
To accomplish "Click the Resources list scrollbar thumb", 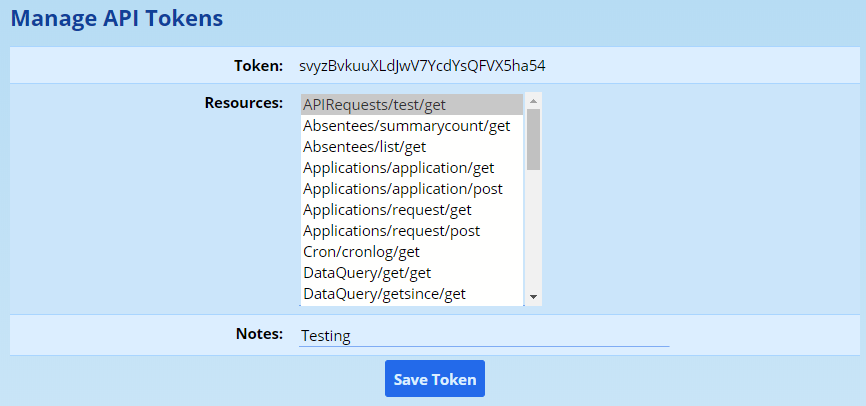I will pyautogui.click(x=533, y=138).
